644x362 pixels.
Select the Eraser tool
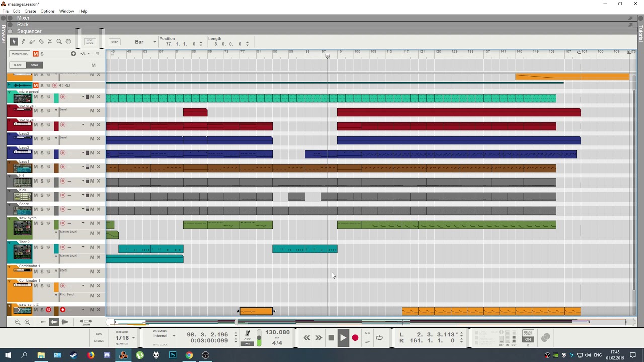pos(32,42)
